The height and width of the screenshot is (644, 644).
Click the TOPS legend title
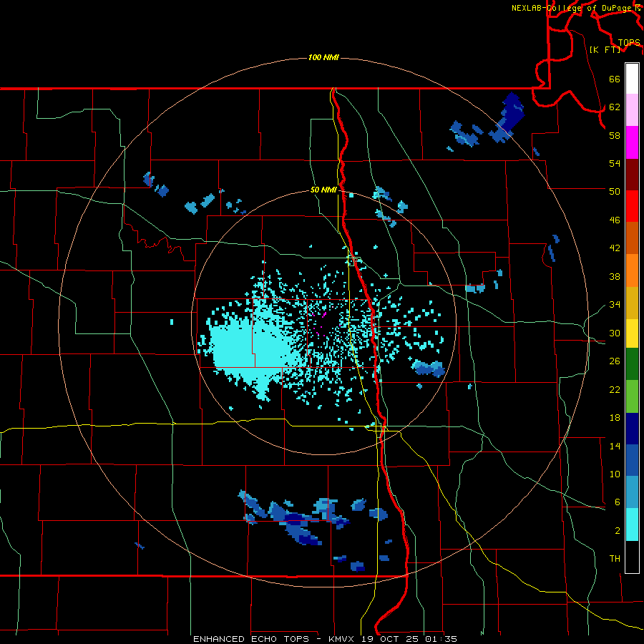tap(629, 43)
